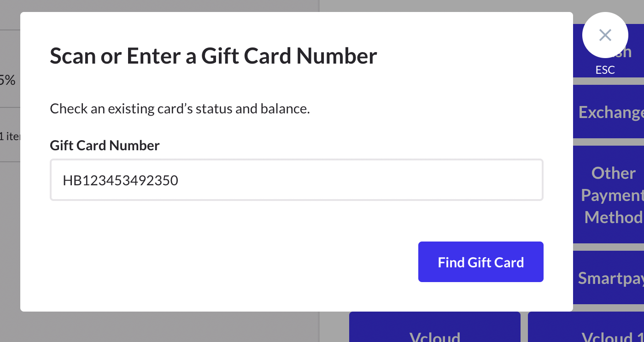This screenshot has height=342, width=644.
Task: Select the Smartpay payment button
Action: pyautogui.click(x=609, y=278)
